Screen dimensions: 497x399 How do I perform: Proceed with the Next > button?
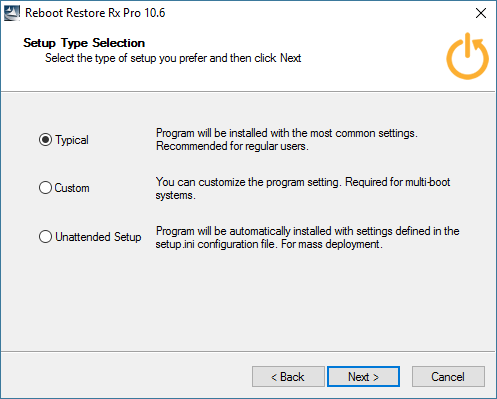(x=363, y=377)
